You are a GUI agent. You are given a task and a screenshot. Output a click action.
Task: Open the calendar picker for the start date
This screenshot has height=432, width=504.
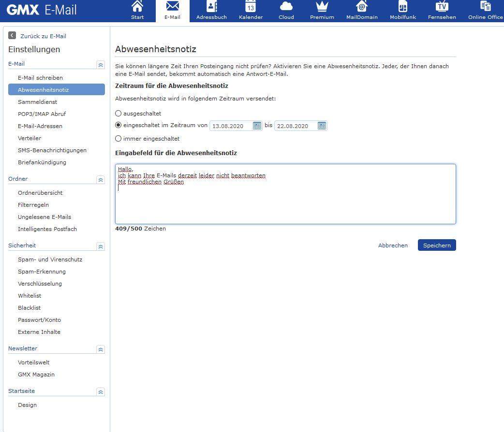(x=257, y=126)
